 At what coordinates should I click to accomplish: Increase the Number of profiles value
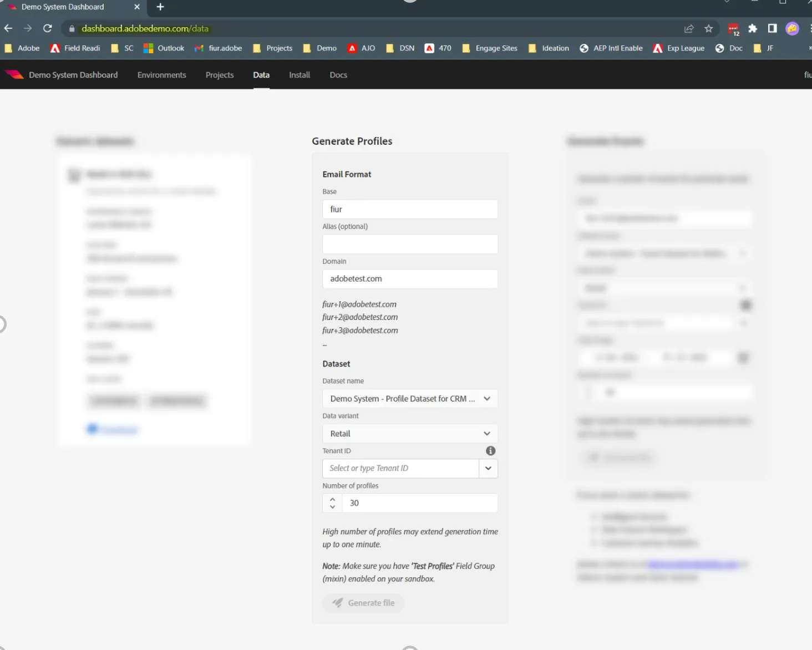tap(332, 499)
